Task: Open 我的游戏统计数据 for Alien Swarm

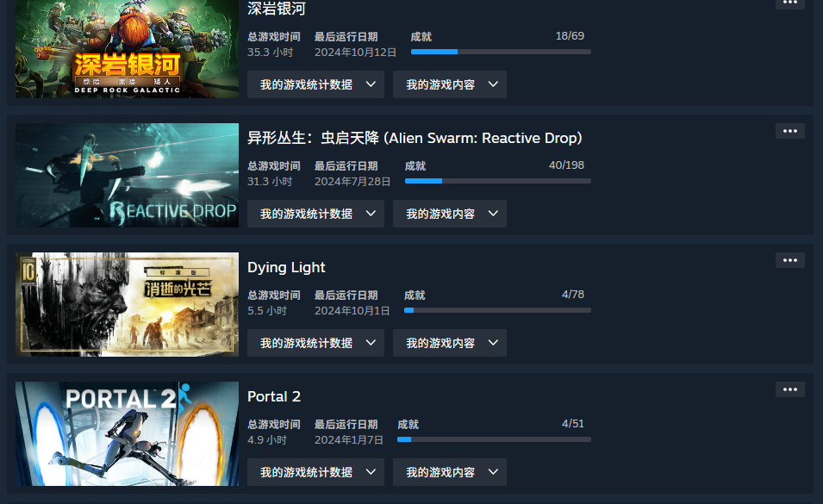Action: [x=315, y=214]
